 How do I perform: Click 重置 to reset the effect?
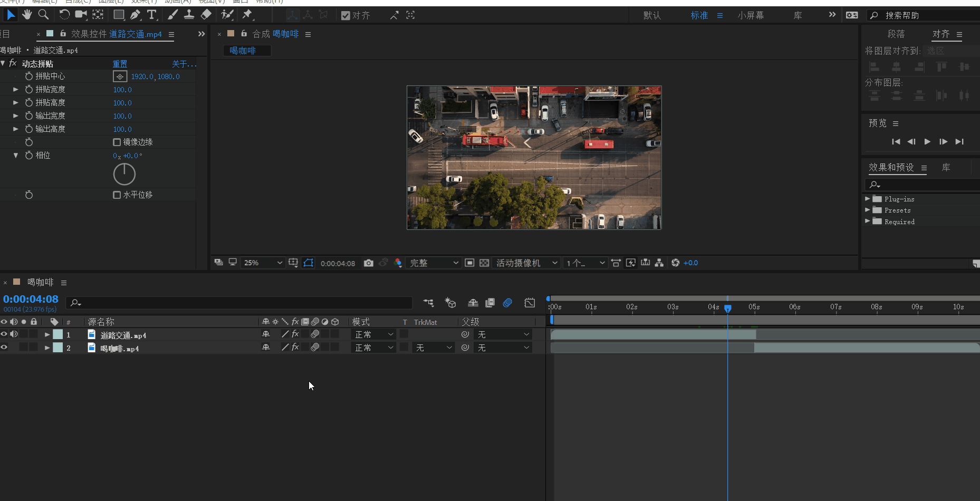coord(120,64)
